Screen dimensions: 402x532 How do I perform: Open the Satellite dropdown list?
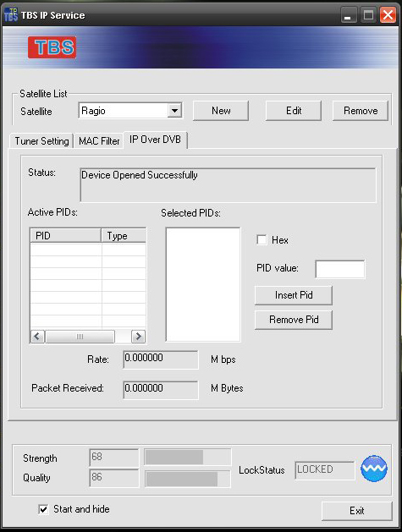pos(174,111)
